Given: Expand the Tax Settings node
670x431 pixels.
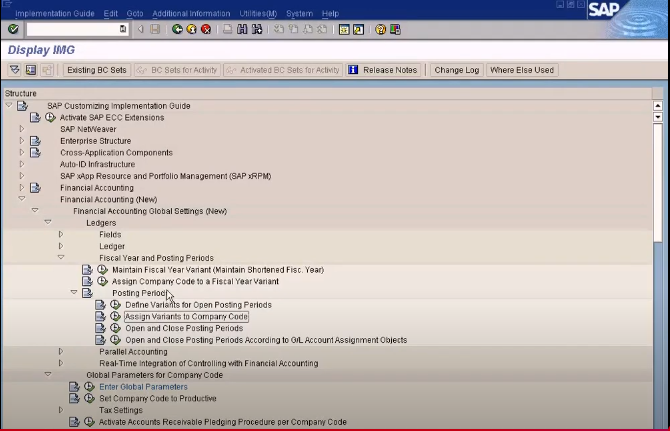Looking at the screenshot, I should click(x=61, y=410).
